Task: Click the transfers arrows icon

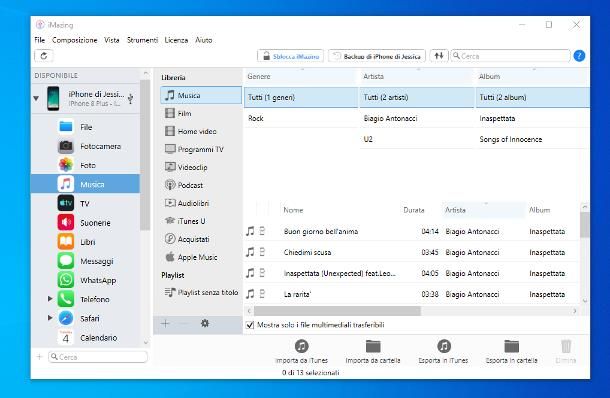Action: 439,56
